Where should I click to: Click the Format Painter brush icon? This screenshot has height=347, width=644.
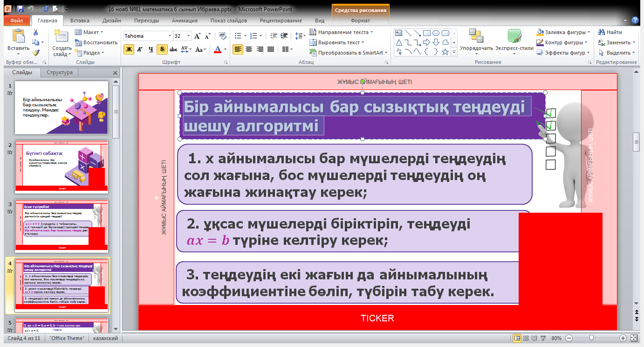point(36,53)
